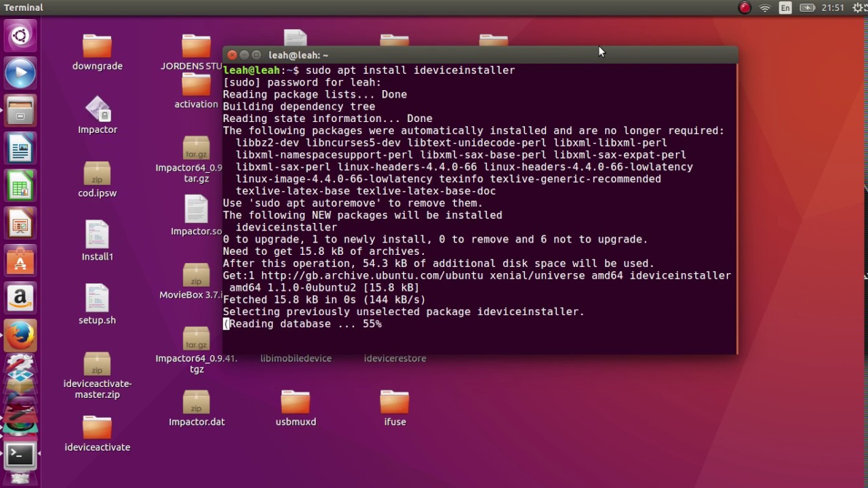Maximize the terminal window

(256, 55)
